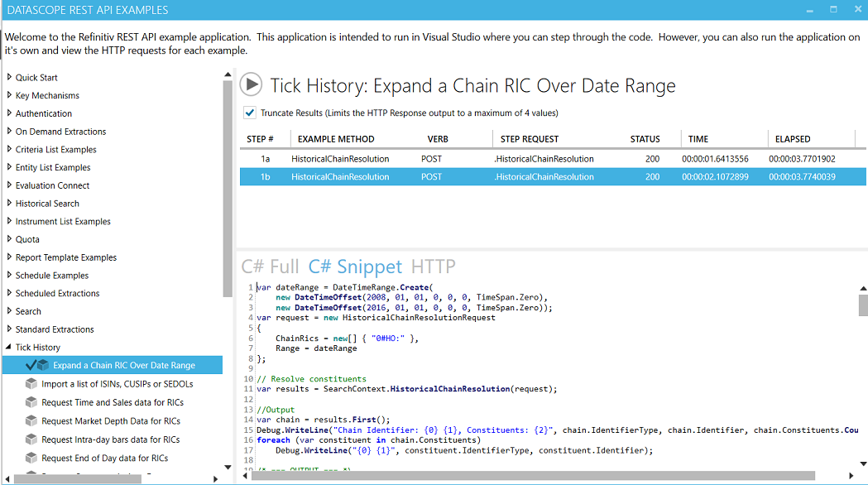
Task: Expand the Evaluation Connect node
Action: click(9, 185)
